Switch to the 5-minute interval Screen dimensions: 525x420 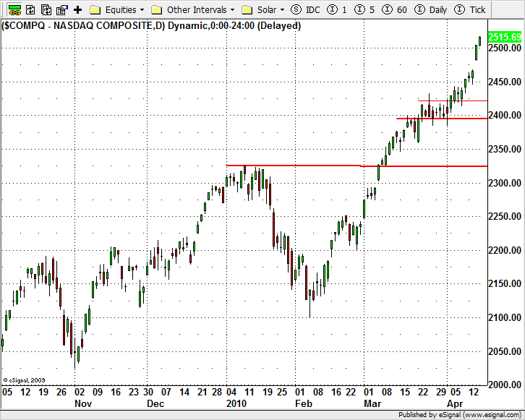pyautogui.click(x=364, y=9)
